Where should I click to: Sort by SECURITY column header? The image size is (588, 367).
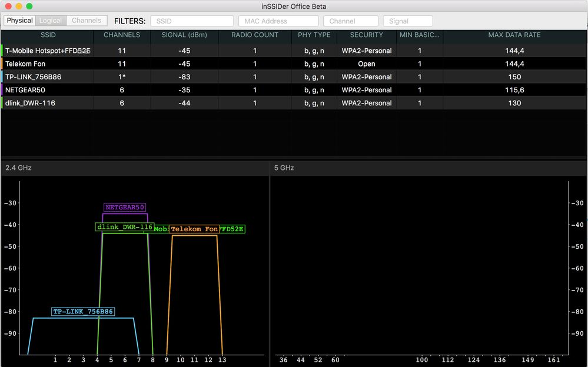coord(366,35)
